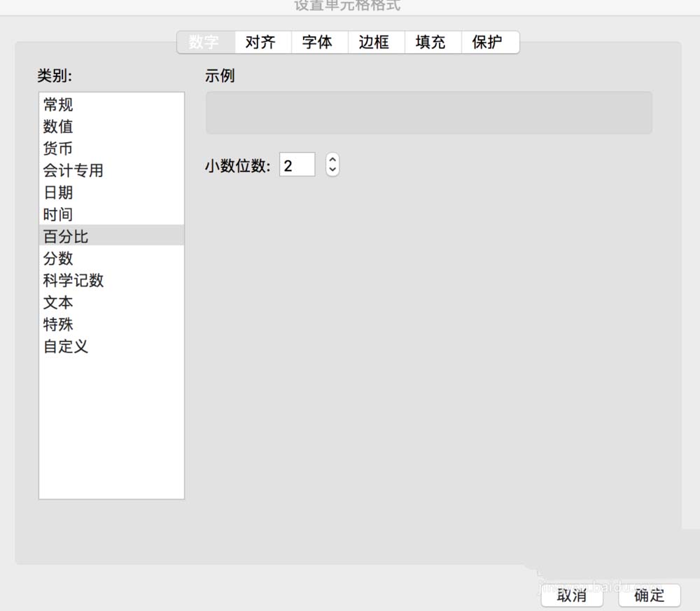
Task: Pick the 文本 category
Action: (x=59, y=302)
